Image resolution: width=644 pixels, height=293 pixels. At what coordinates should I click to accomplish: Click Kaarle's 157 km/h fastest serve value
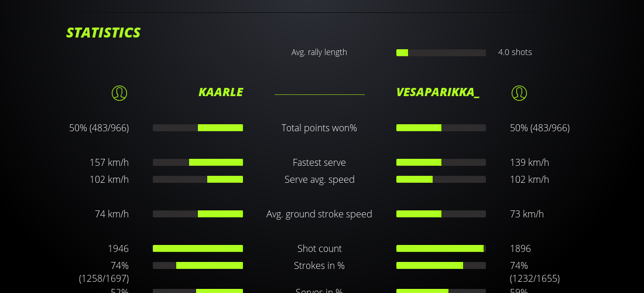(109, 162)
